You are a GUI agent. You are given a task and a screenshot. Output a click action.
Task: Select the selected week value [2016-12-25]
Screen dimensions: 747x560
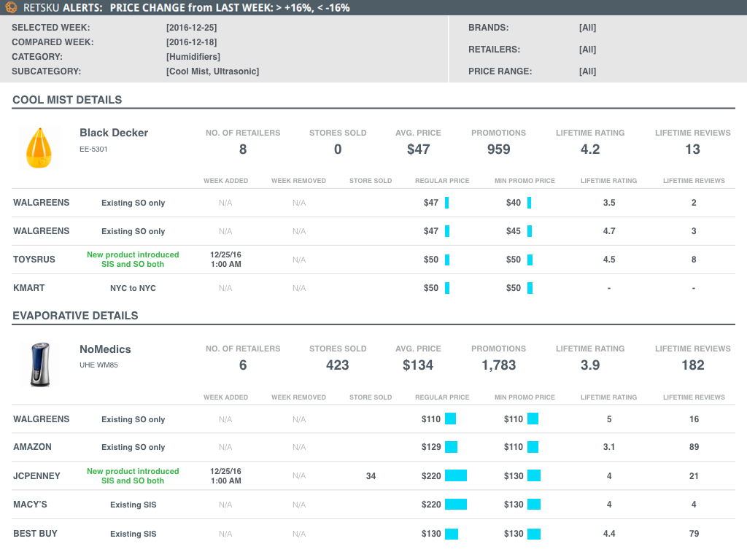point(192,28)
